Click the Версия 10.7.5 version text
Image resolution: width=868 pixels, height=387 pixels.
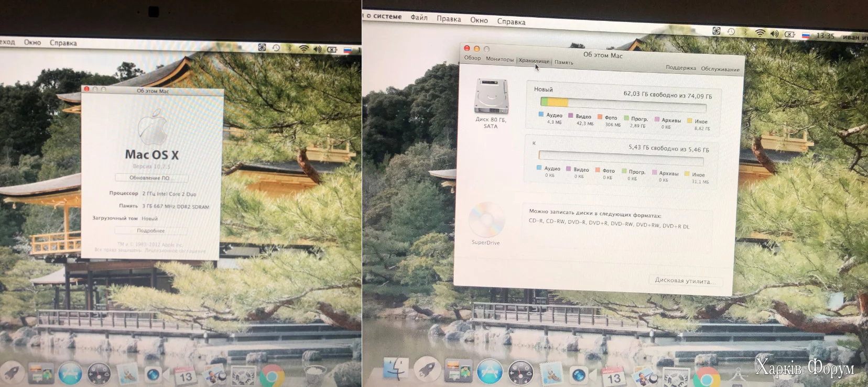click(x=151, y=167)
